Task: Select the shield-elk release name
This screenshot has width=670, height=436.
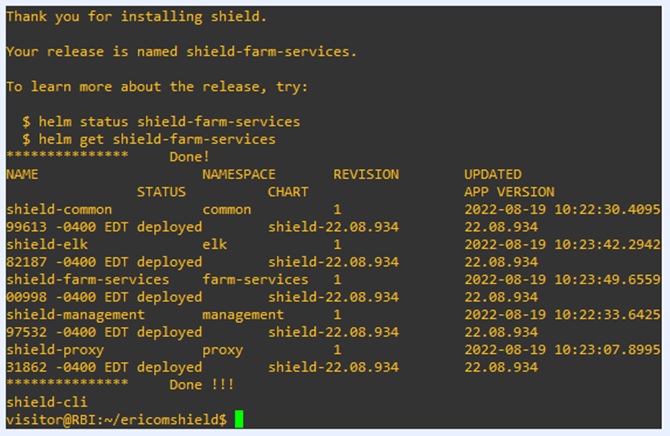Action: click(x=47, y=245)
